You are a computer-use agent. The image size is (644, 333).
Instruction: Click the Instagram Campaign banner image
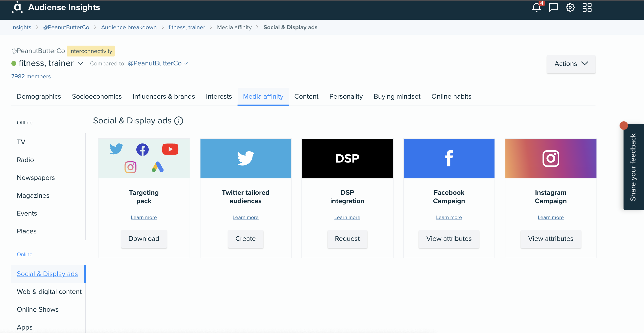pyautogui.click(x=551, y=158)
